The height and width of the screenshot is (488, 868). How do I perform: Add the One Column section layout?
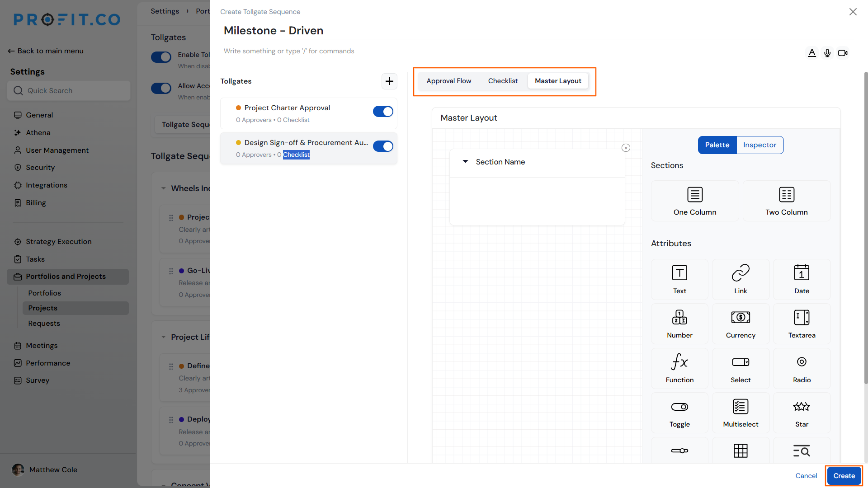695,201
